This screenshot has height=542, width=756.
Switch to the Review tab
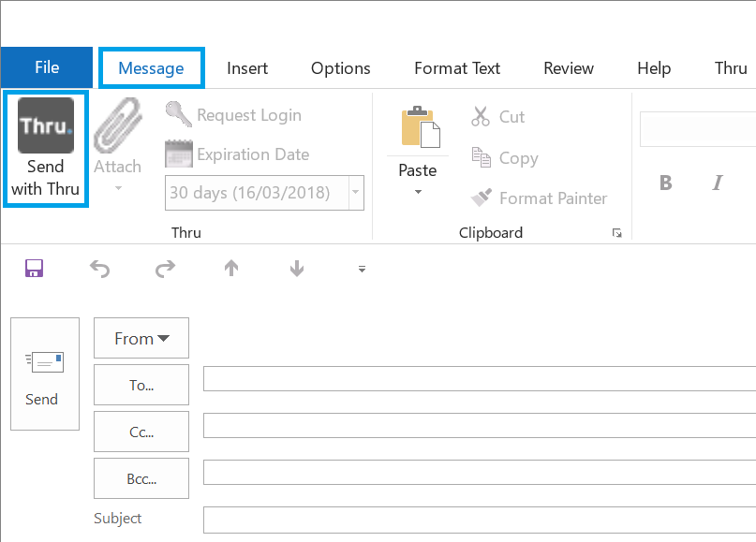coord(569,68)
